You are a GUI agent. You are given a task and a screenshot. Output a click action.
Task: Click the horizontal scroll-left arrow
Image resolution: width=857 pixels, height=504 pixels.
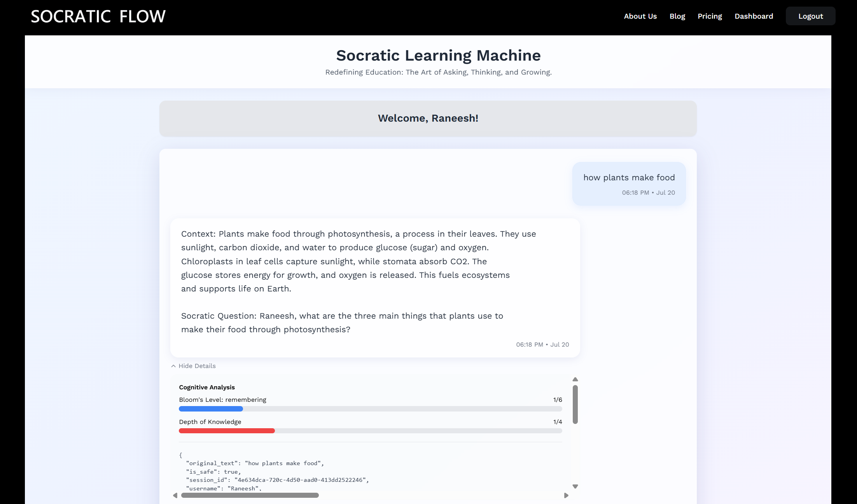click(175, 495)
